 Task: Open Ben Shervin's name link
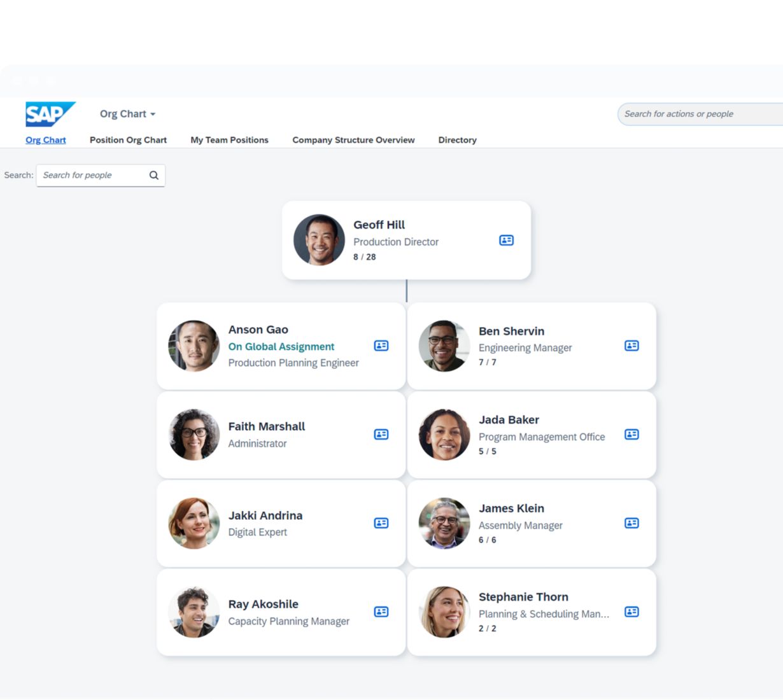(x=511, y=331)
